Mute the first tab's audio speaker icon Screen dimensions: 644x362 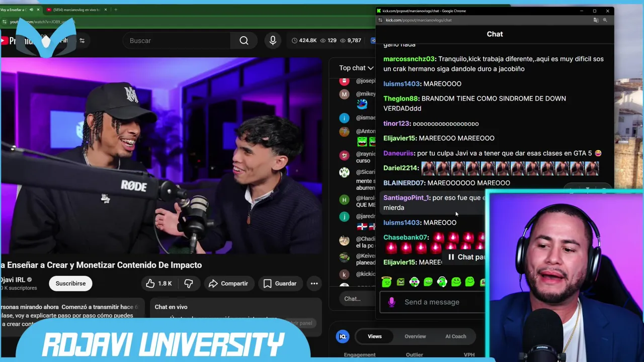(31, 10)
